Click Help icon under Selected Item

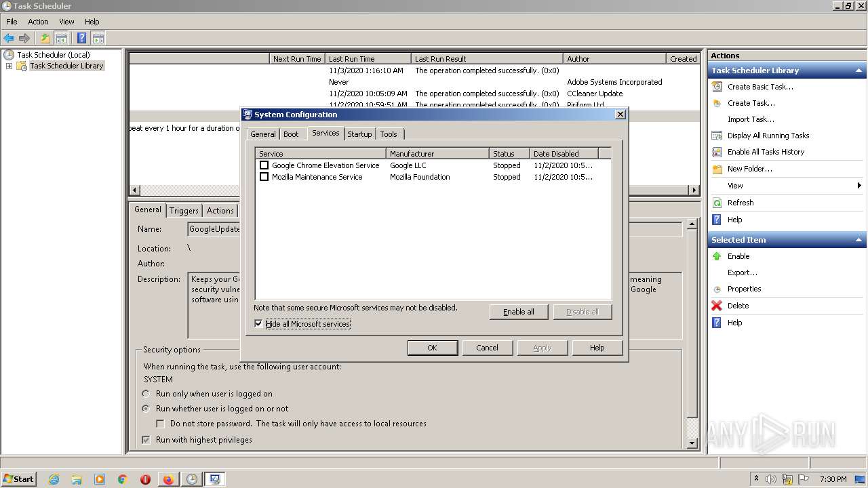coord(717,323)
